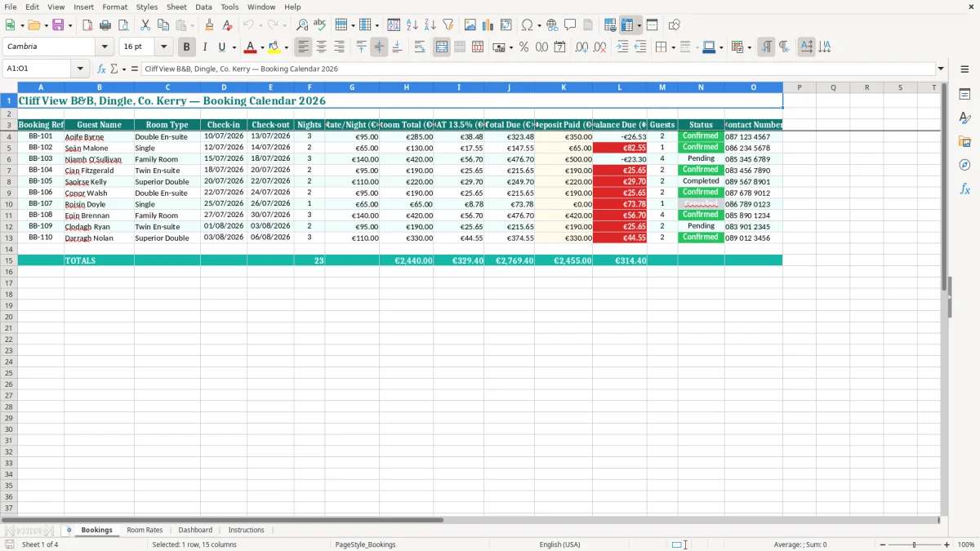Insert a chart
The image size is (980, 551).
488,25
